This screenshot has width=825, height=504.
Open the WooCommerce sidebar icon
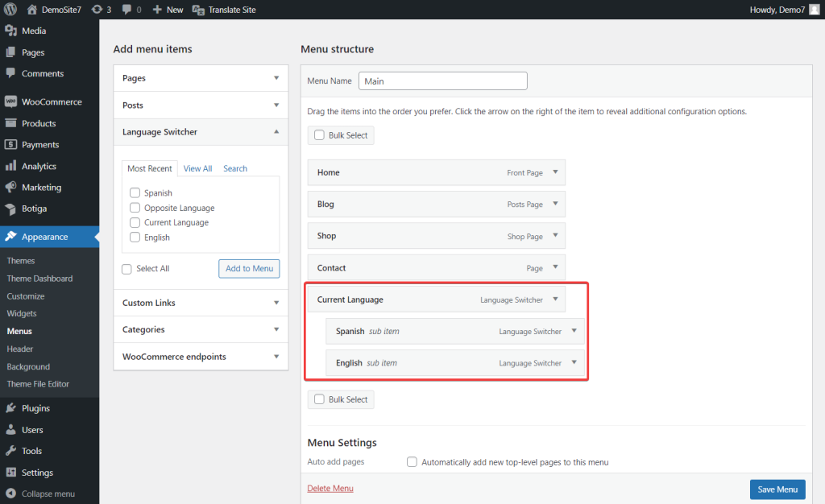click(x=10, y=101)
